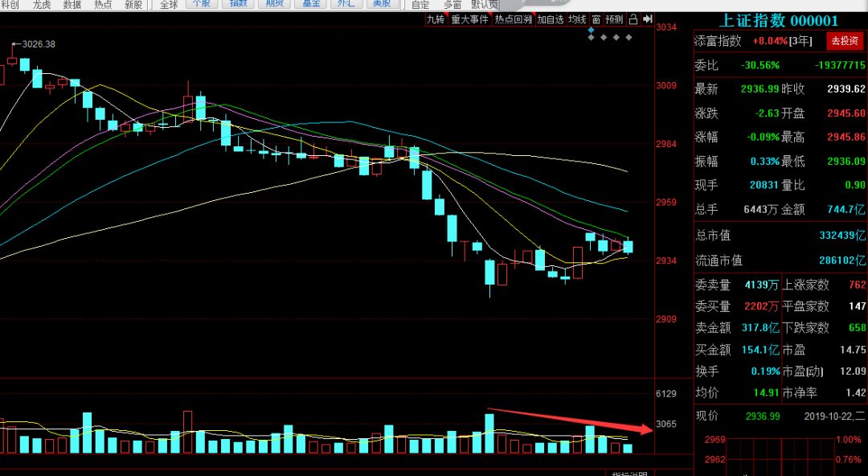Viewport: 868px width, 476px height.
Task: Open 自定 tab
Action: 420,5
